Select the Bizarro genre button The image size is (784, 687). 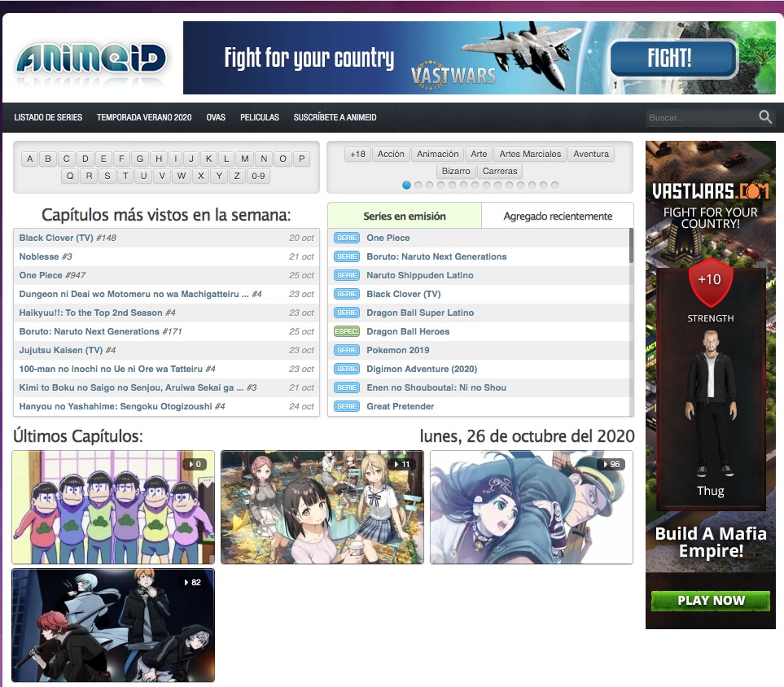point(456,171)
